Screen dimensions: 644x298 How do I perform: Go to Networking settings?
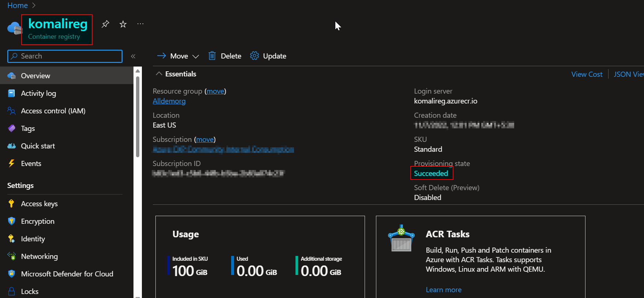[39, 256]
